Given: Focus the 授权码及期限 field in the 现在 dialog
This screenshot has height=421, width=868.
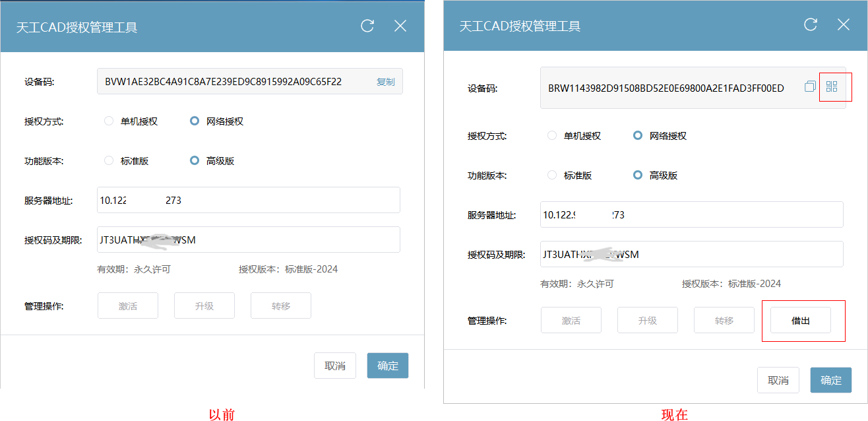Looking at the screenshot, I should (692, 254).
